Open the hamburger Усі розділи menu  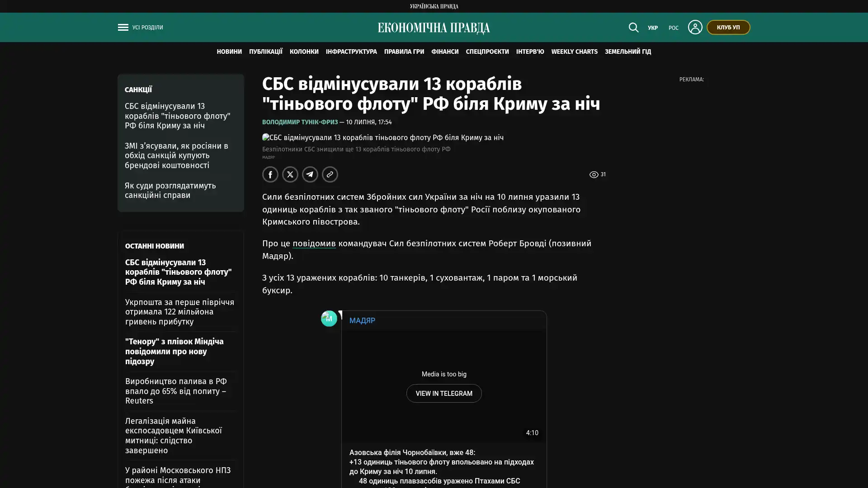(x=140, y=28)
